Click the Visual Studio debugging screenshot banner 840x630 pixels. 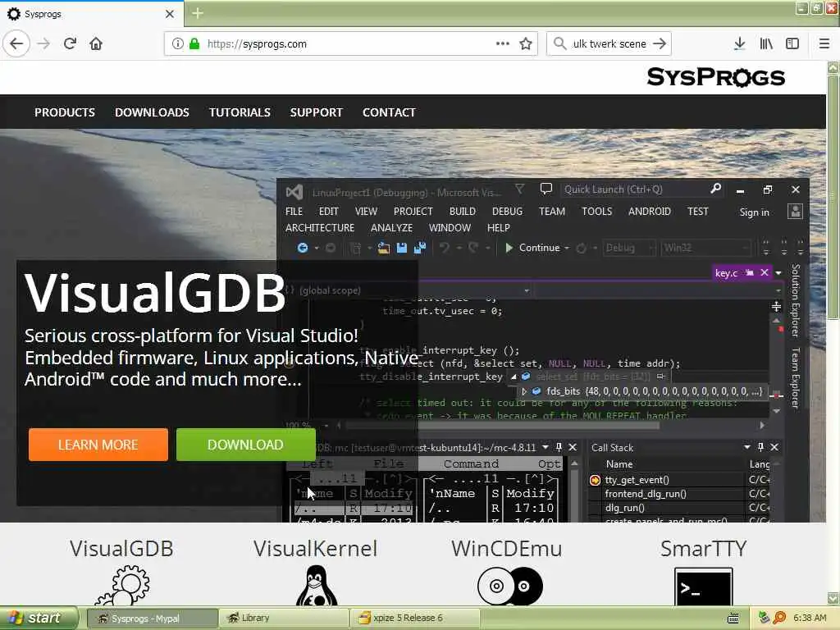543,349
